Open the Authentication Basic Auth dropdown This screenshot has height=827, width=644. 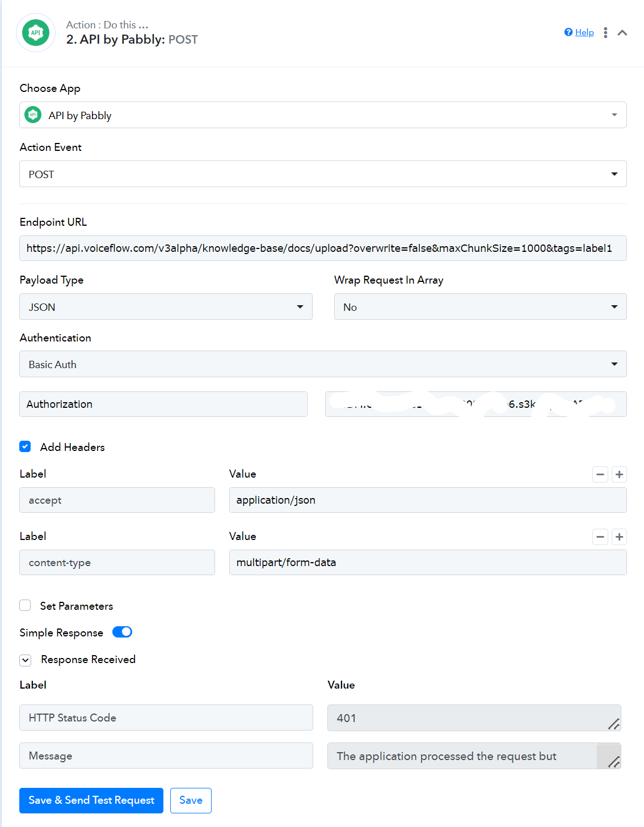pyautogui.click(x=323, y=364)
